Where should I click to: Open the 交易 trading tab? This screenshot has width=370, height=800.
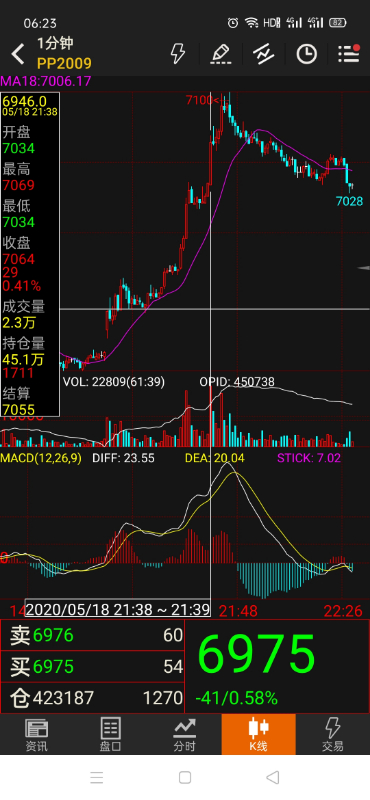tap(332, 735)
